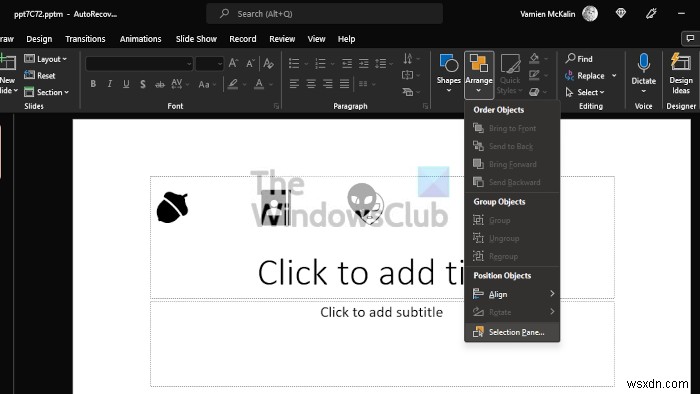Choose Bring to Front menu item
This screenshot has width=700, height=394.
[x=512, y=129]
